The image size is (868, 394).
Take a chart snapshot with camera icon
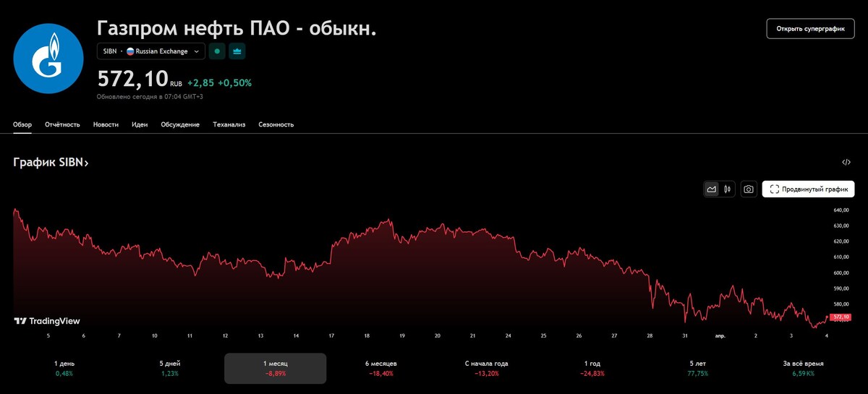749,189
